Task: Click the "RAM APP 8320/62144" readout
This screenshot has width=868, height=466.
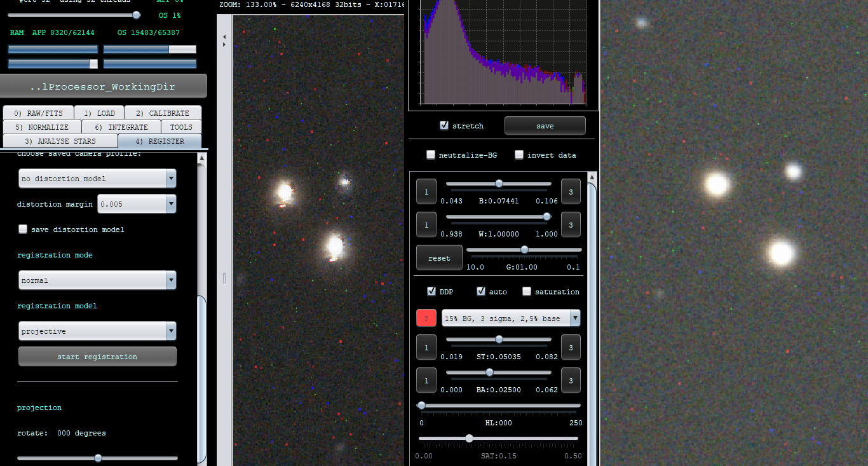Action: click(x=52, y=32)
